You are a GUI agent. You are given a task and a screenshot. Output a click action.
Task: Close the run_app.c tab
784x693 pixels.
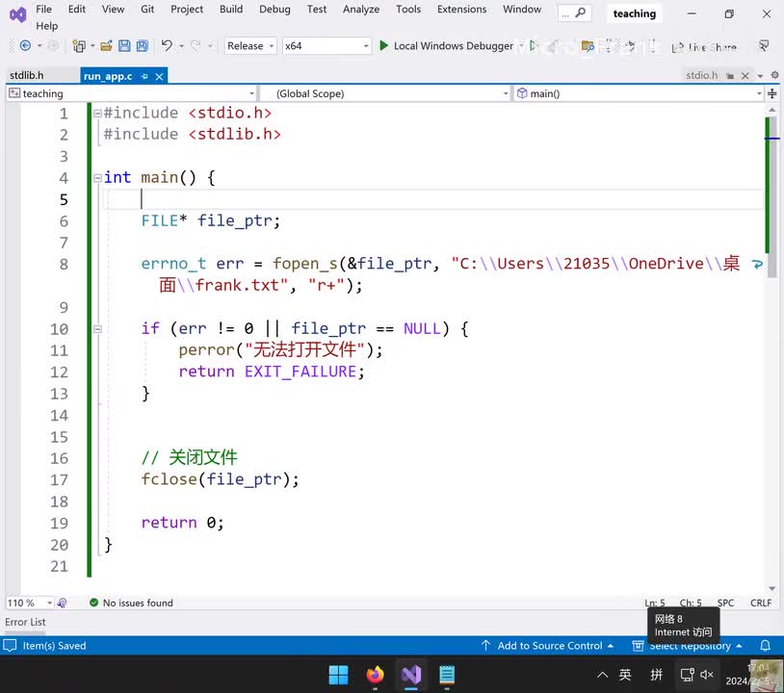(x=159, y=76)
